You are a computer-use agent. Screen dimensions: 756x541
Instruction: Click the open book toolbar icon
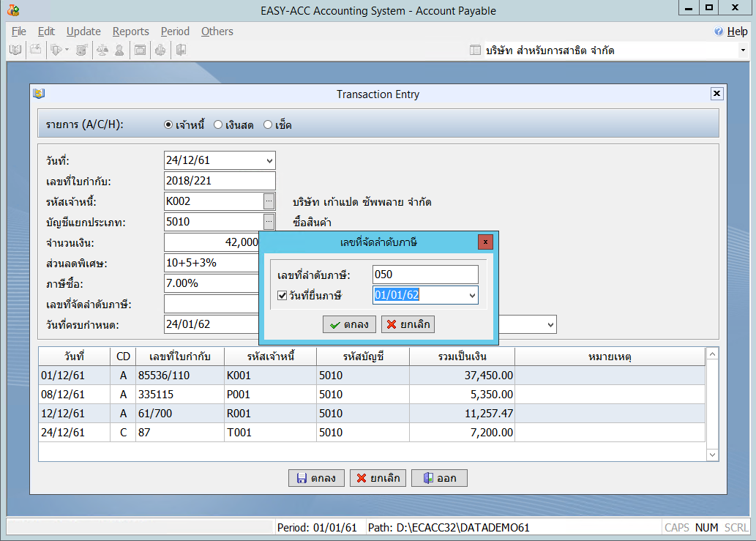coord(15,50)
